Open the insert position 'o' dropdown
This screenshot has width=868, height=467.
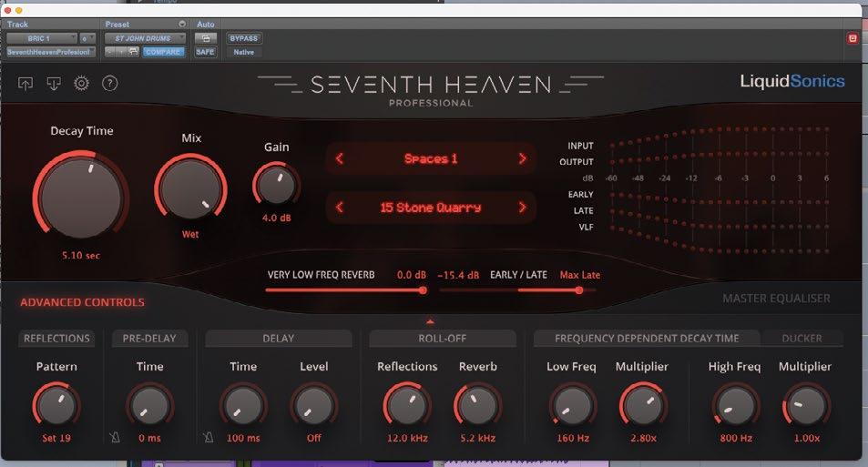click(87, 38)
